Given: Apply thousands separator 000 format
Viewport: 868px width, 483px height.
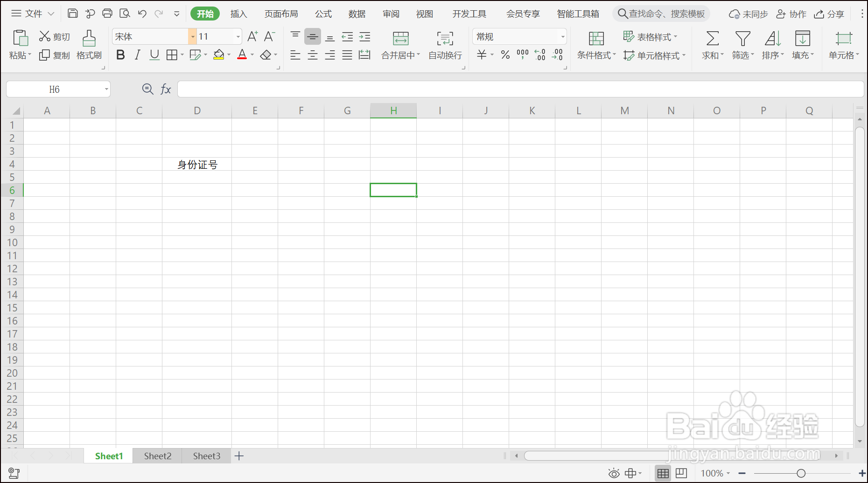Looking at the screenshot, I should click(523, 55).
